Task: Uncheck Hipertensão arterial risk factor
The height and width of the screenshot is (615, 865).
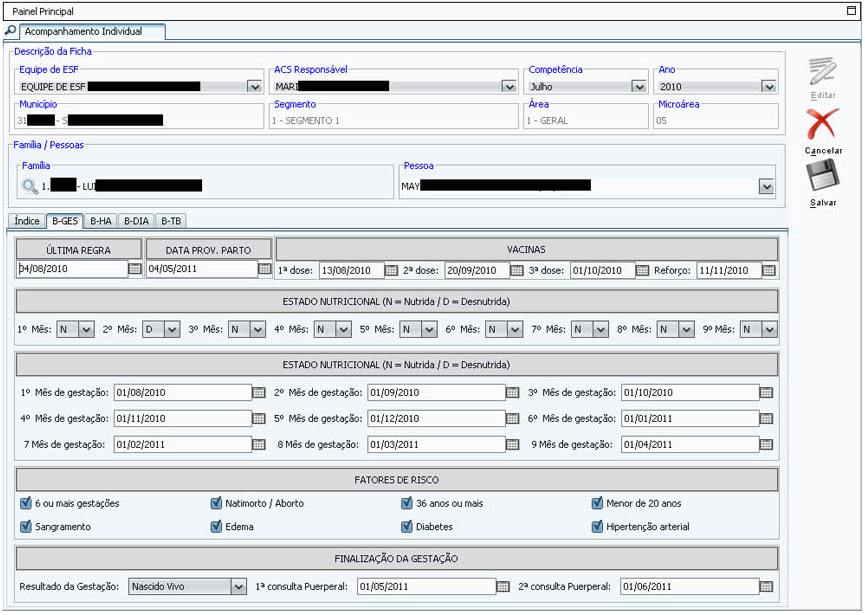Action: pyautogui.click(x=598, y=526)
